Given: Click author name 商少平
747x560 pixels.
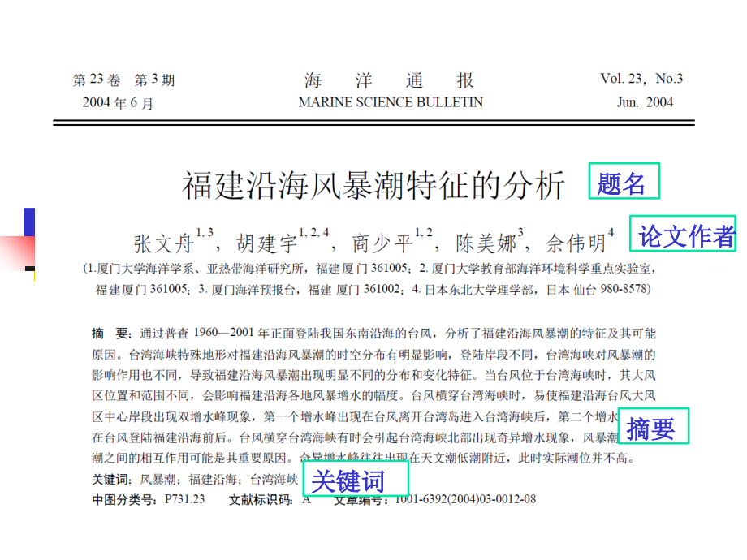Looking at the screenshot, I should [382, 243].
